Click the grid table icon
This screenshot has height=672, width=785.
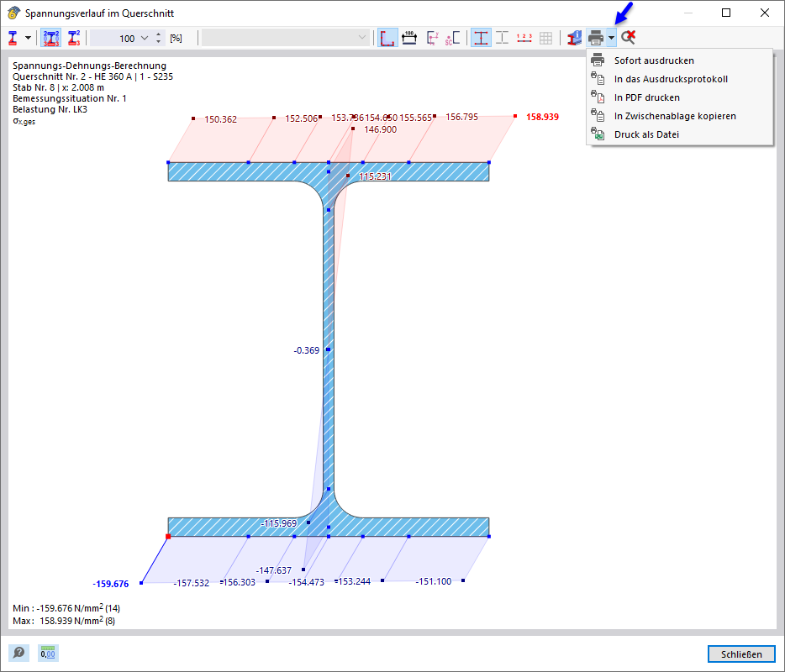[545, 38]
